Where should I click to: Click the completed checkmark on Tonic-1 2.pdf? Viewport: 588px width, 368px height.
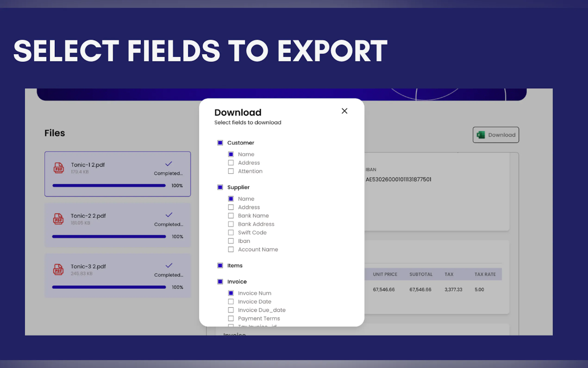click(169, 164)
